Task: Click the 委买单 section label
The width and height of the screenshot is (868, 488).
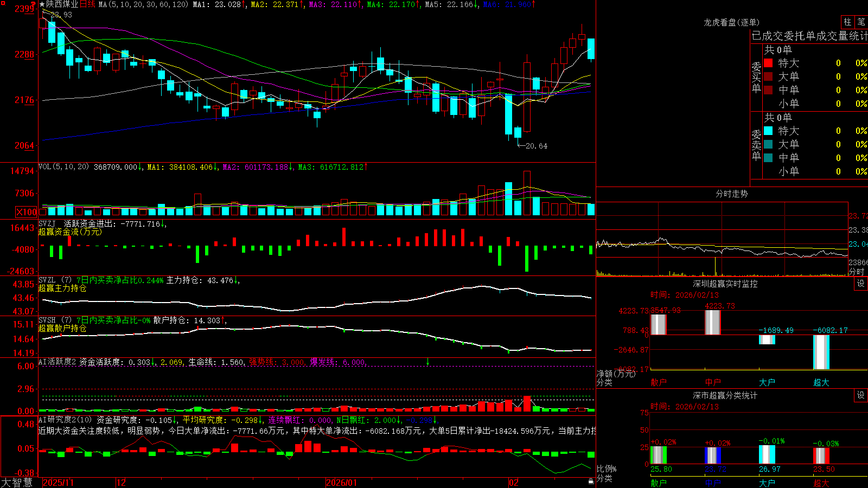Action: click(x=756, y=77)
